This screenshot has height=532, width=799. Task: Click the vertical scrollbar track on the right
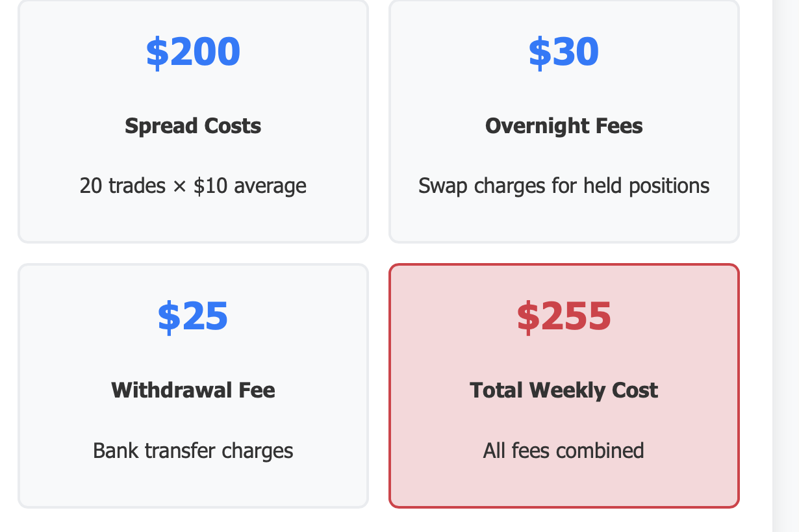click(x=785, y=260)
